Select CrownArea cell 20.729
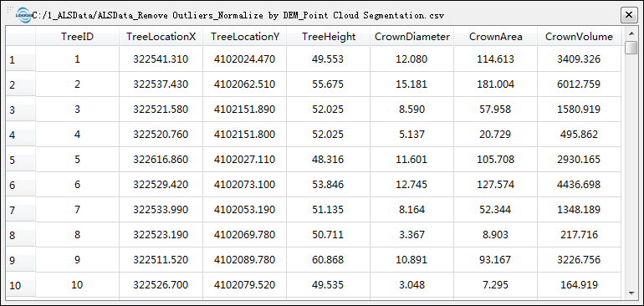Image resolution: width=644 pixels, height=306 pixels. [x=495, y=135]
